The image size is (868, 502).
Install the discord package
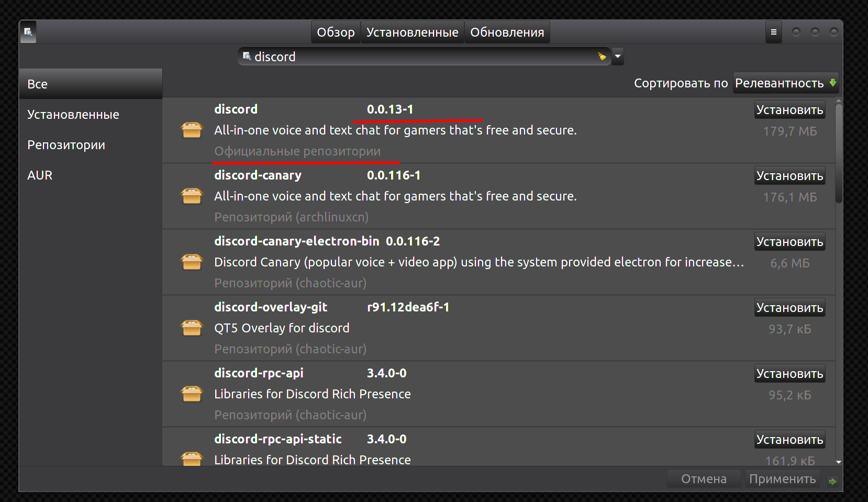coord(790,110)
